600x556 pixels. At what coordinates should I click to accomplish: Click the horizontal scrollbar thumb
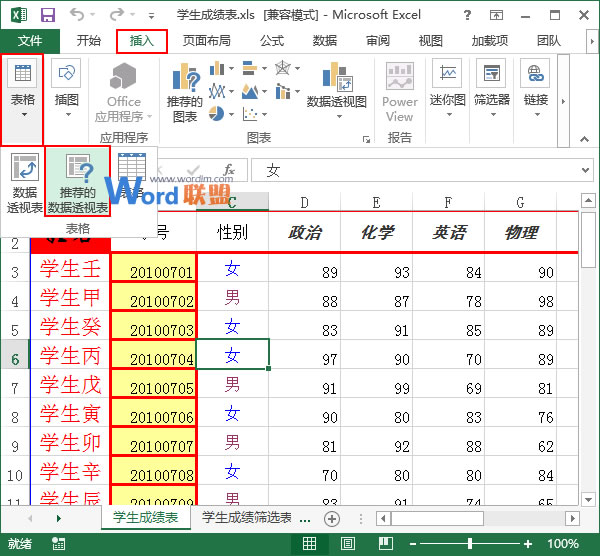(x=437, y=519)
